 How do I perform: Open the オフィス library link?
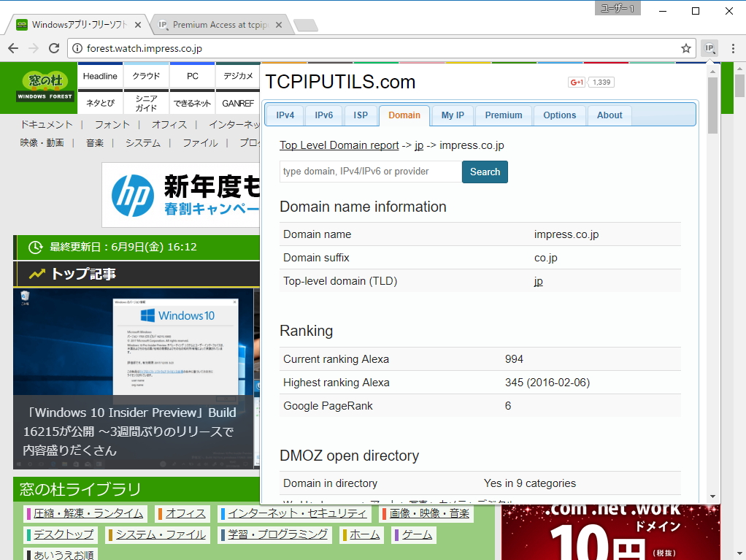185,513
